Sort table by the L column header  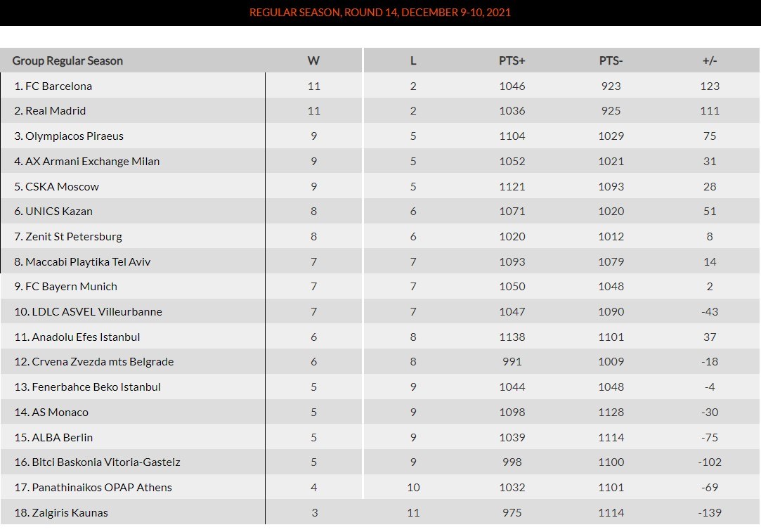[413, 60]
